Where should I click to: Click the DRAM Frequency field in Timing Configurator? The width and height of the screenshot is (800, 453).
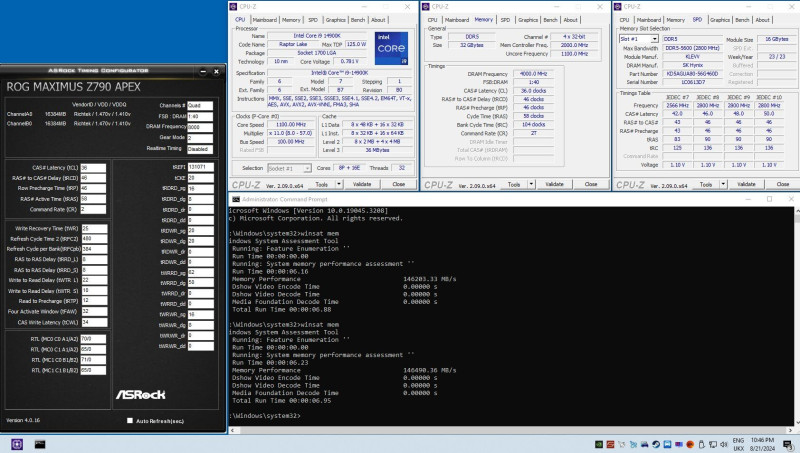coord(200,127)
